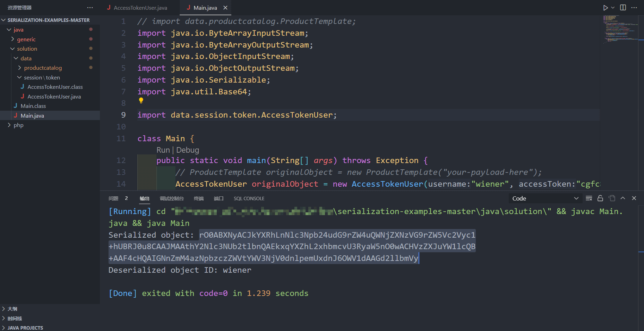
Task: Click the Debug CodeLens link above main
Action: (x=188, y=150)
